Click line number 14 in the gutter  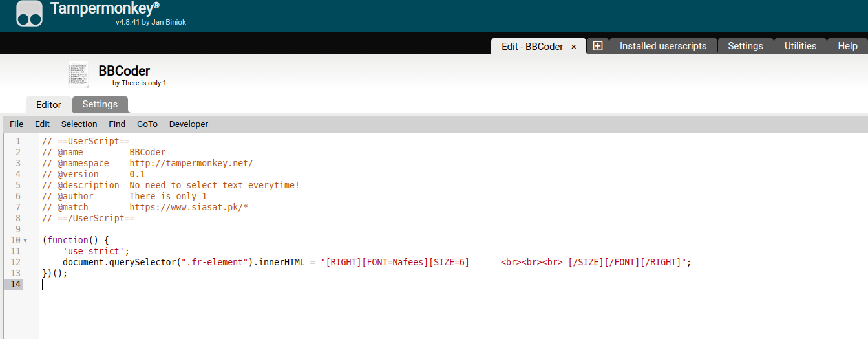coord(16,284)
